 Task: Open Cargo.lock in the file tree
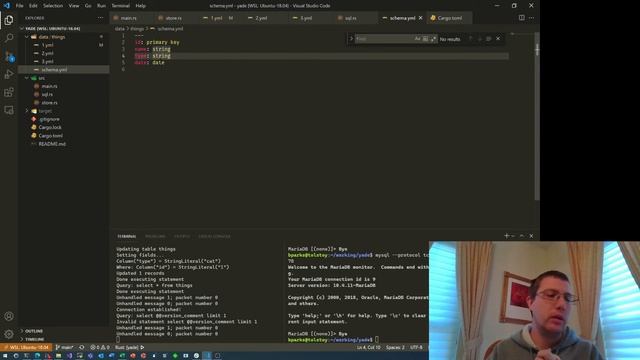tap(50, 127)
